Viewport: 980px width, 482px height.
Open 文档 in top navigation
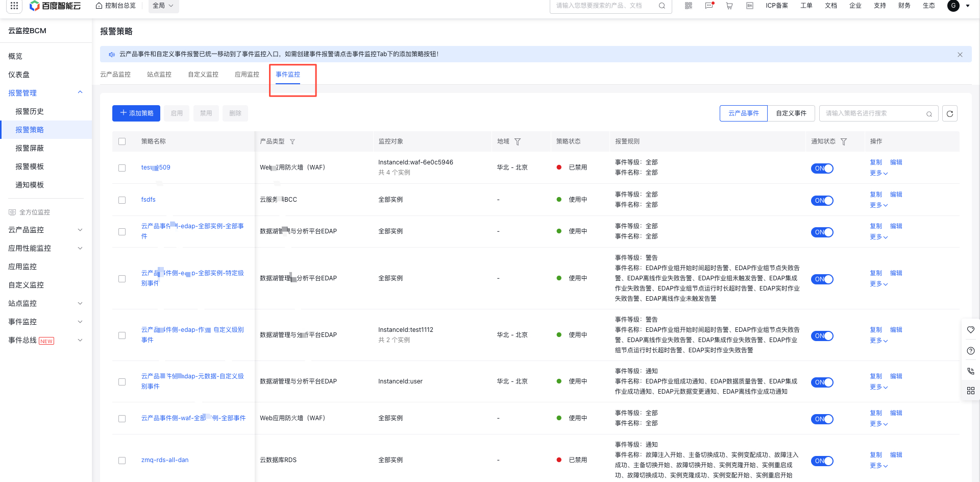pyautogui.click(x=831, y=6)
